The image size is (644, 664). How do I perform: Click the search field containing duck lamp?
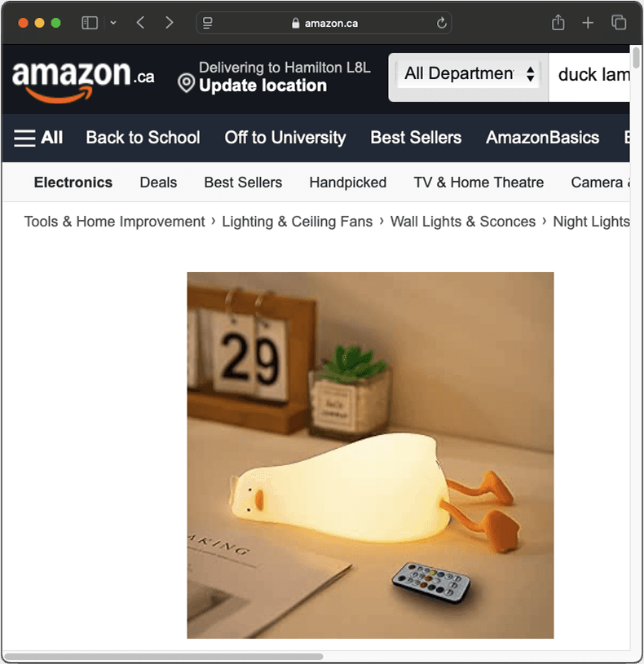[x=589, y=75]
